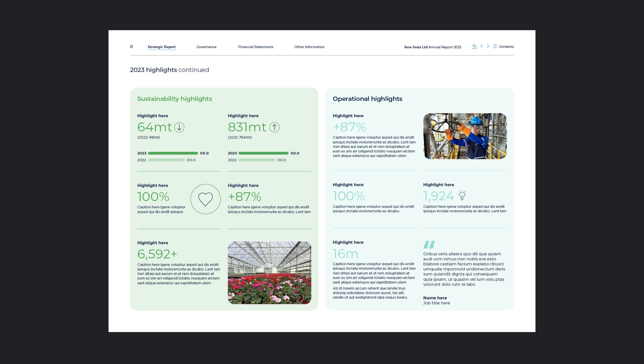Click the heart icon in the circle

[205, 199]
